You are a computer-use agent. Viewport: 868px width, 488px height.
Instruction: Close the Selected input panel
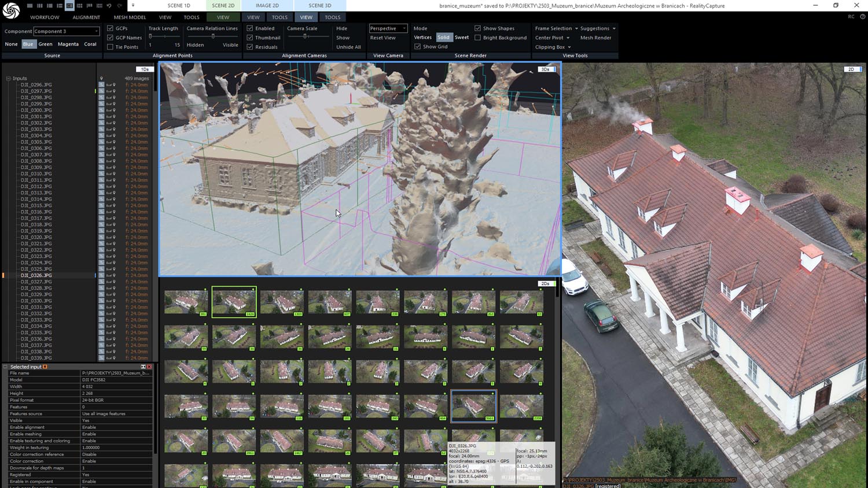(x=149, y=367)
